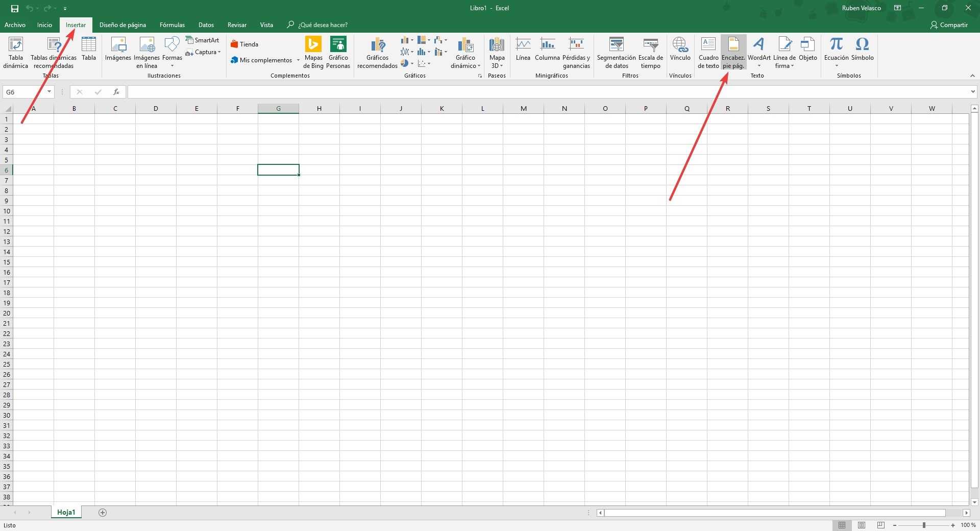Insert a Cuadro de texto
The width and height of the screenshot is (980, 531).
708,52
